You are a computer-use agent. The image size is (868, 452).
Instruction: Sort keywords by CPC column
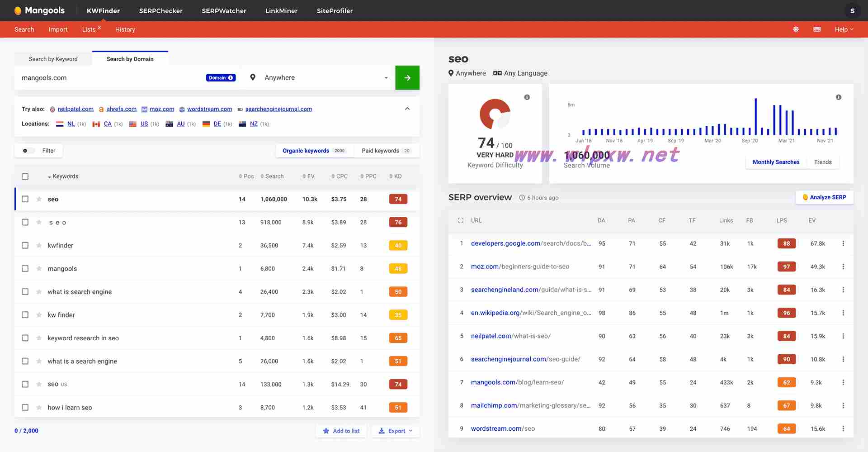pyautogui.click(x=340, y=176)
